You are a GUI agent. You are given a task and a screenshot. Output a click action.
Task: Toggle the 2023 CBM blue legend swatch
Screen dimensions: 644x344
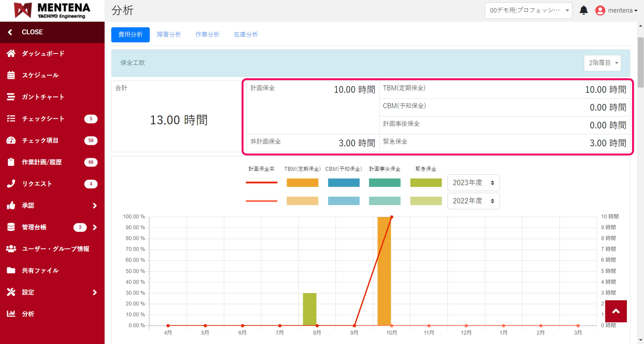click(343, 182)
